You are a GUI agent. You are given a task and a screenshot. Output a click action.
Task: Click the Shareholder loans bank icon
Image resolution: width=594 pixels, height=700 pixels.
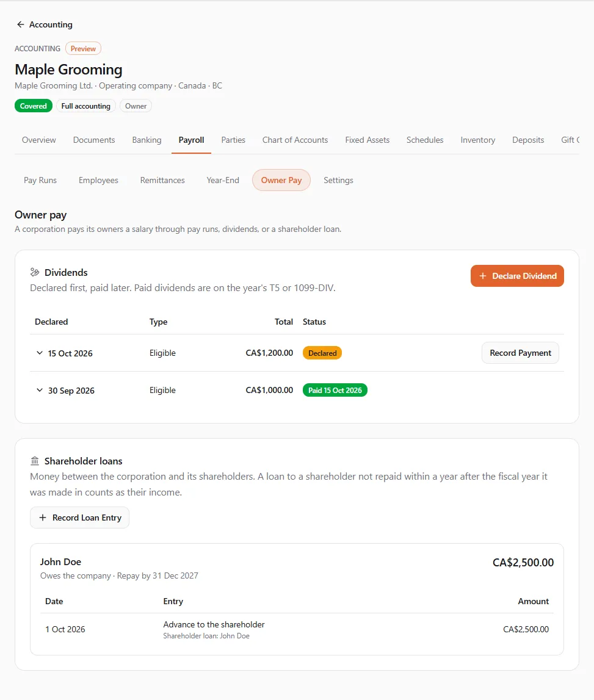click(x=35, y=461)
